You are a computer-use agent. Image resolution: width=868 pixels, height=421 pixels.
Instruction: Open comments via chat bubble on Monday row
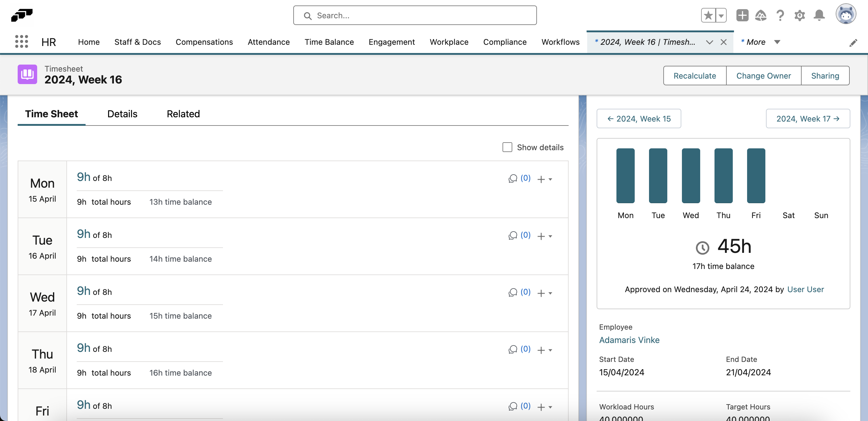tap(513, 179)
